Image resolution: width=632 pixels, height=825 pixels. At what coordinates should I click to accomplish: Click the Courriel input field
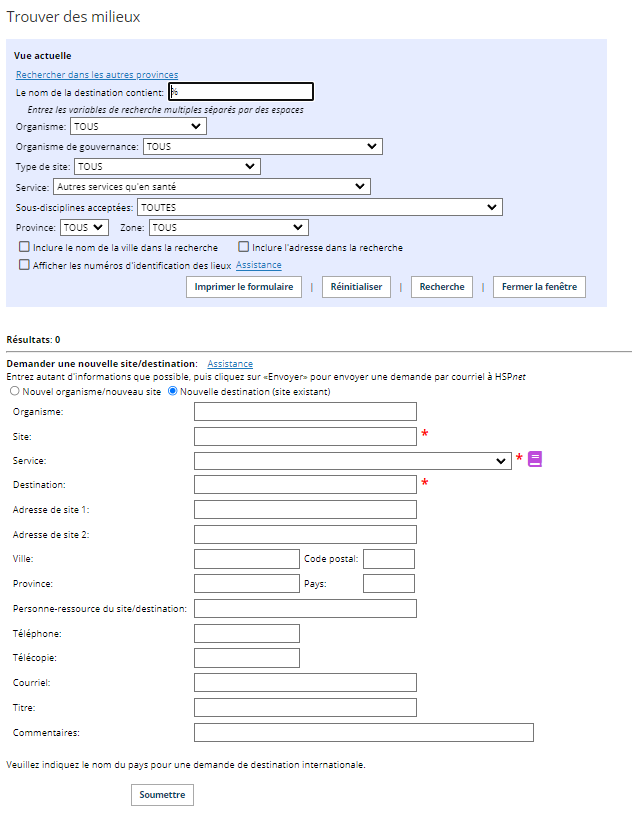tap(305, 682)
